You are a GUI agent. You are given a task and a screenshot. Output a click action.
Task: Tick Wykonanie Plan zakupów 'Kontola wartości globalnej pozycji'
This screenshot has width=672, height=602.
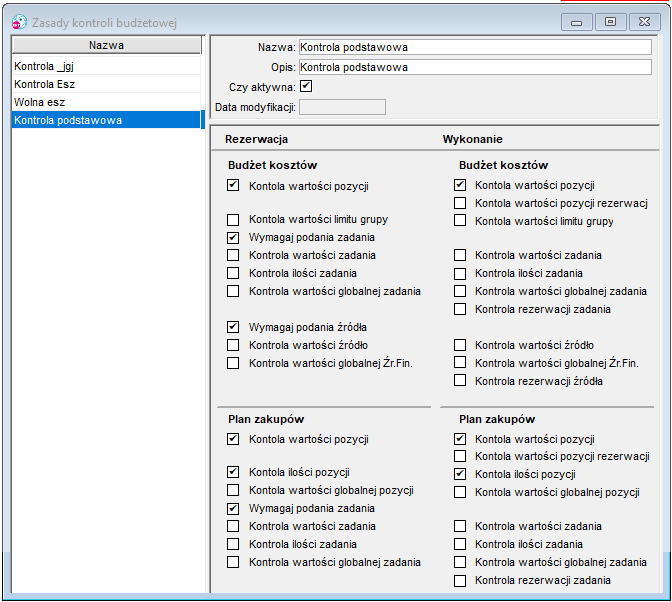tap(460, 492)
